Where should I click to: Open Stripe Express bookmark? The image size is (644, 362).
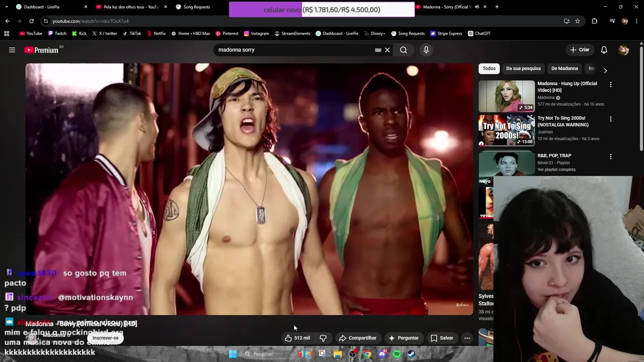pos(446,34)
